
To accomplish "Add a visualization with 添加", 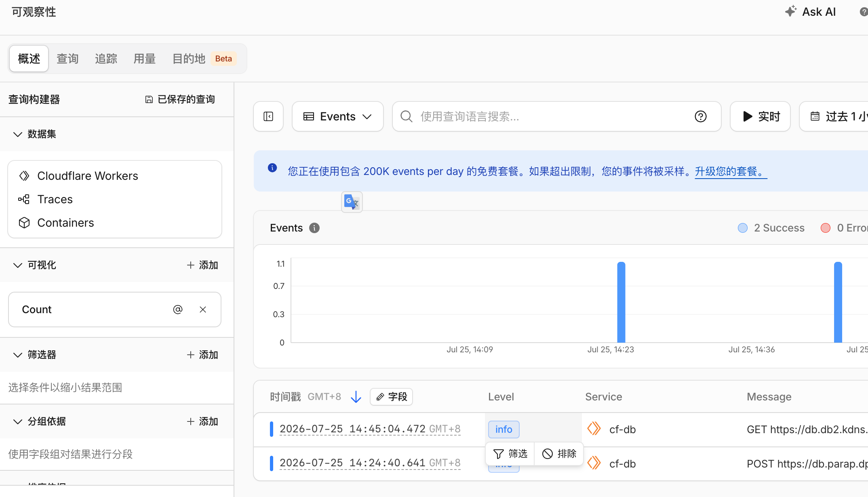I will (202, 265).
